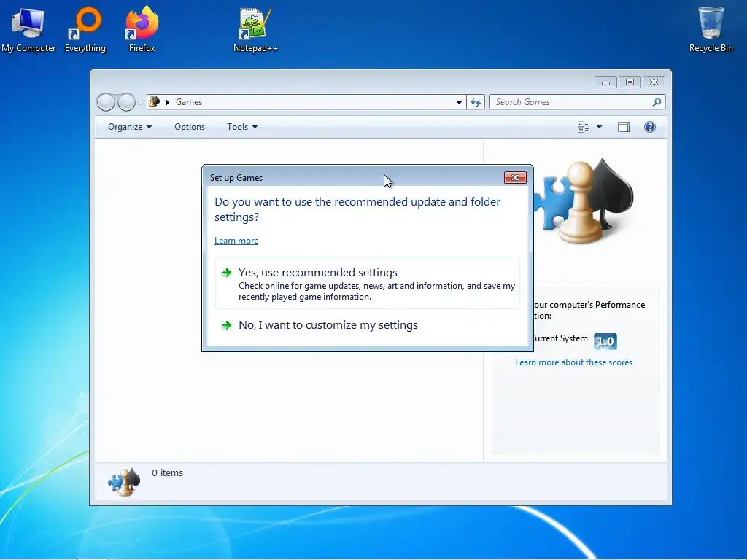
Task: Close the Games explorer window
Action: 654,82
